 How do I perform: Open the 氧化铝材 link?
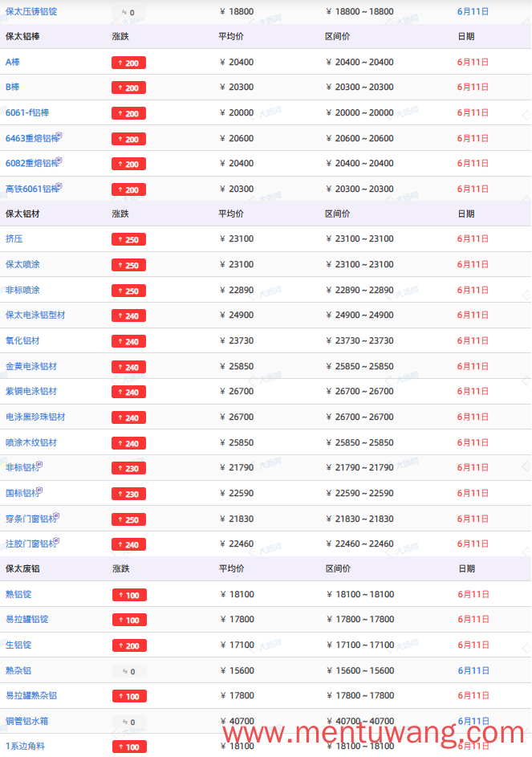tap(22, 341)
